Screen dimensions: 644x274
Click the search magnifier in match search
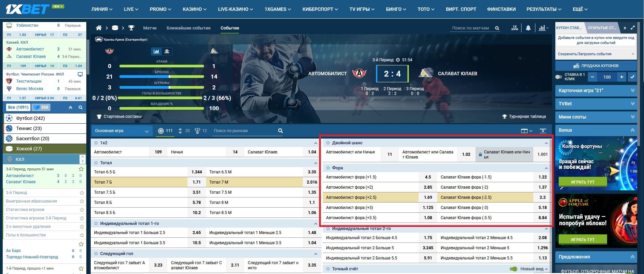[497, 28]
